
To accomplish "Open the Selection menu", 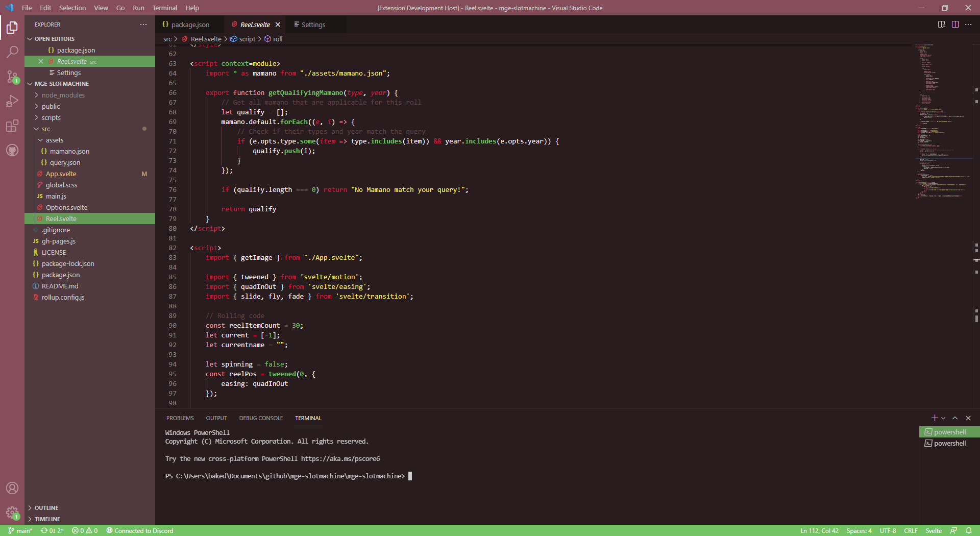I will [x=72, y=8].
